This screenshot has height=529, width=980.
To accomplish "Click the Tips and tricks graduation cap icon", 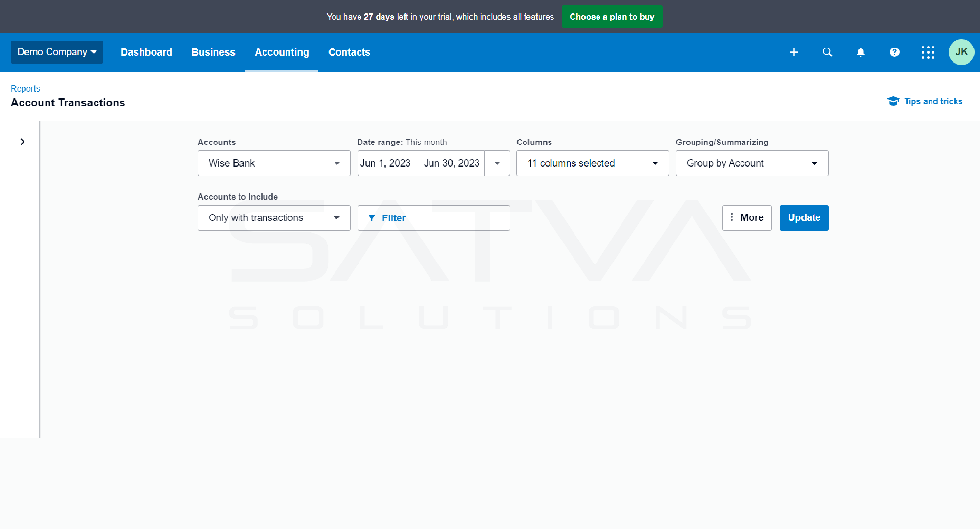I will pyautogui.click(x=893, y=101).
